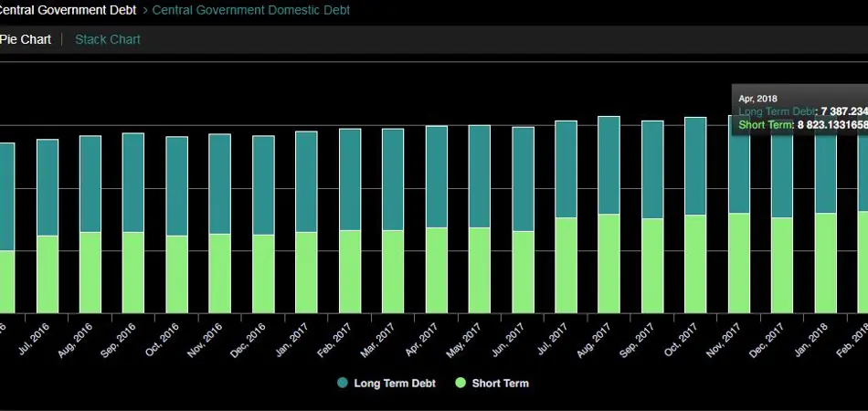Select the Jan, 2017 long term debt segment
Image resolution: width=868 pixels, height=411 pixels.
pos(306,181)
